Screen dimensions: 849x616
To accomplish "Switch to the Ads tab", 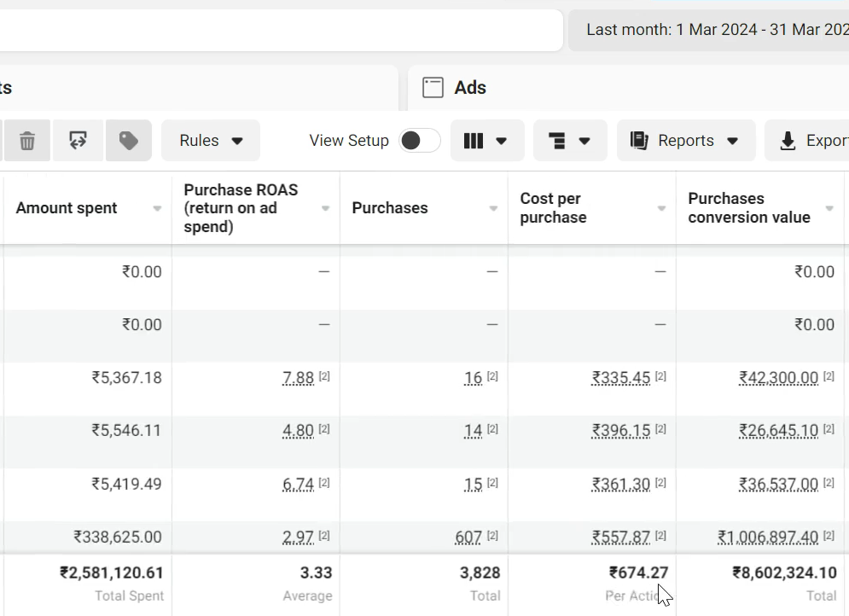I will point(470,88).
